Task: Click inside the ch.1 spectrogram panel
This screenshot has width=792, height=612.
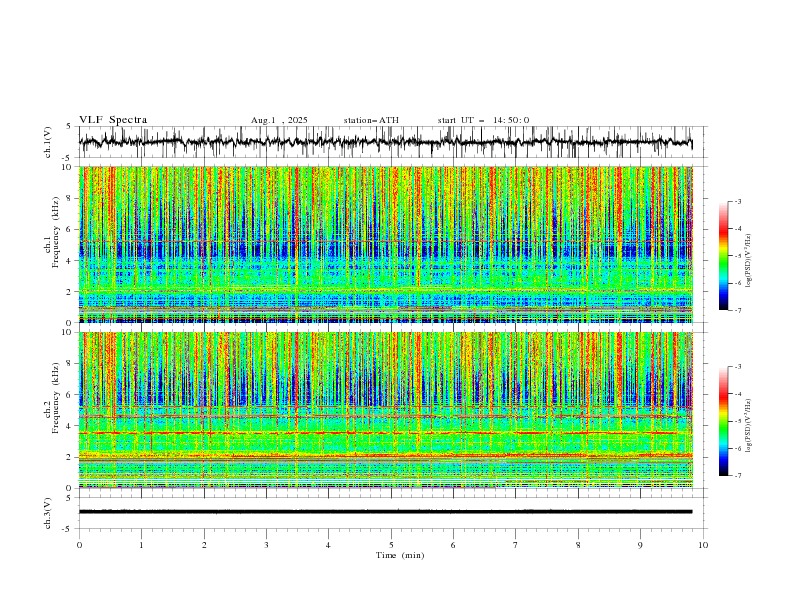Action: [385, 244]
